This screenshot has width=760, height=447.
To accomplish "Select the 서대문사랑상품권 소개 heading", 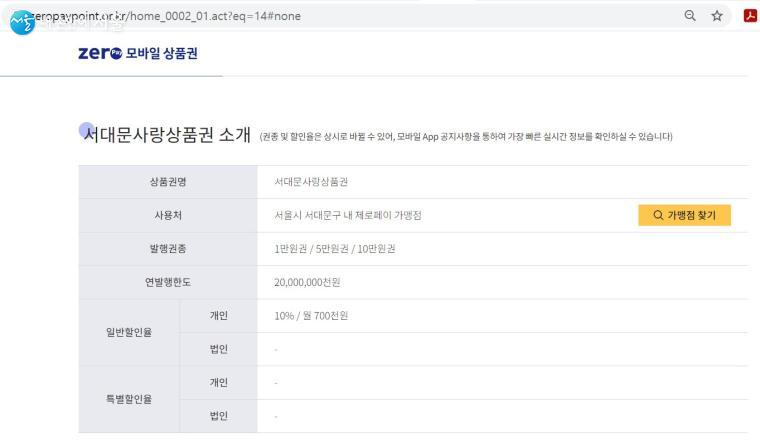I will pyautogui.click(x=167, y=135).
